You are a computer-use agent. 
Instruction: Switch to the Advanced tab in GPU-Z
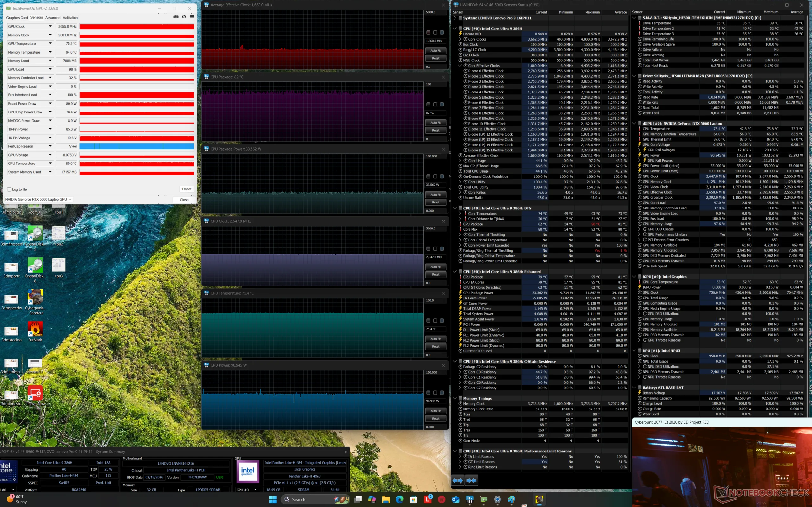coord(53,18)
